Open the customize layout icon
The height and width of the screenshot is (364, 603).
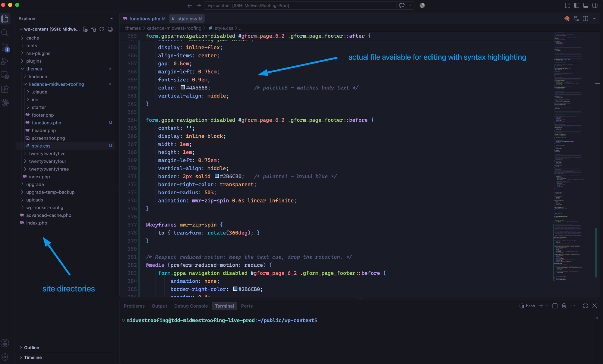(x=567, y=5)
